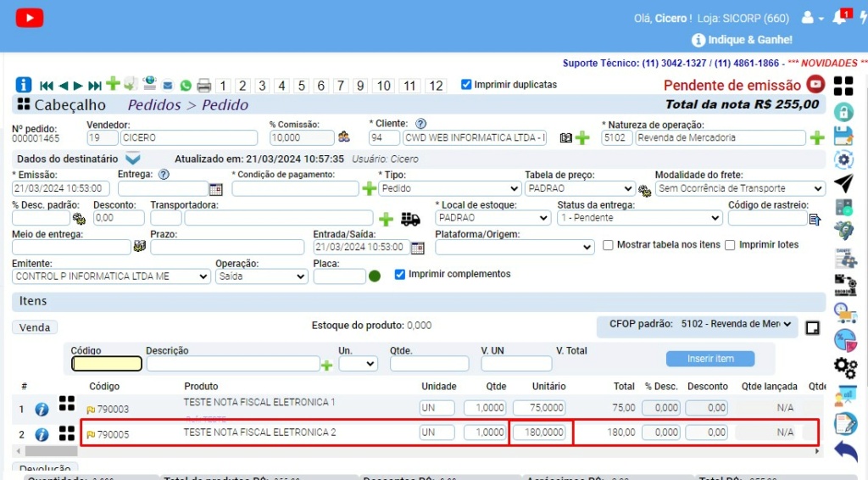Screen dimensions: 868x480
Task: Add new Natureza de operação with plus
Action: click(817, 138)
